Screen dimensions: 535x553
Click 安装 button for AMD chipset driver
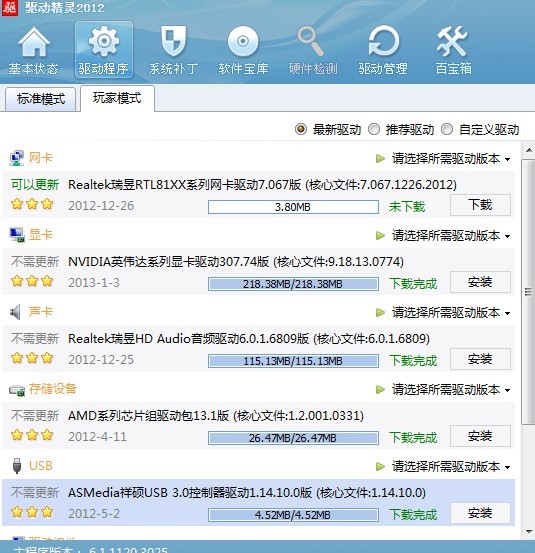(480, 436)
